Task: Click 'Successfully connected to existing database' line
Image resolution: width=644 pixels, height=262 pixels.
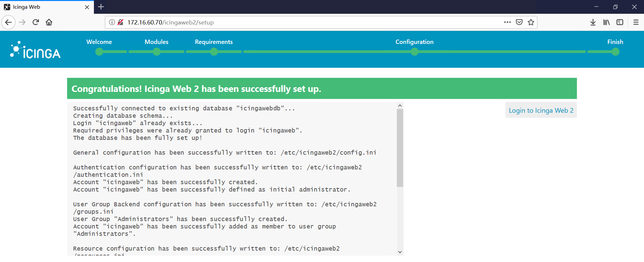Action: pyautogui.click(x=184, y=108)
